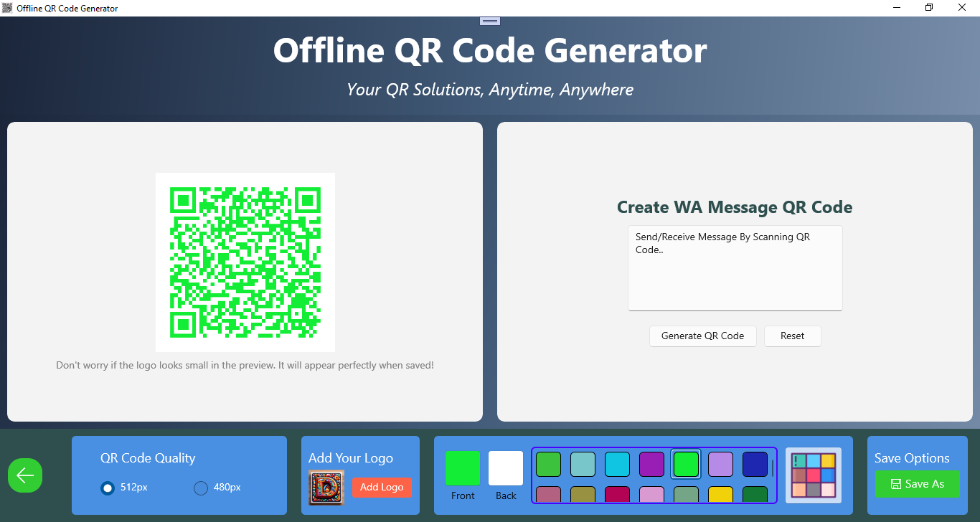
Task: Go back using the green arrow button
Action: tap(25, 475)
